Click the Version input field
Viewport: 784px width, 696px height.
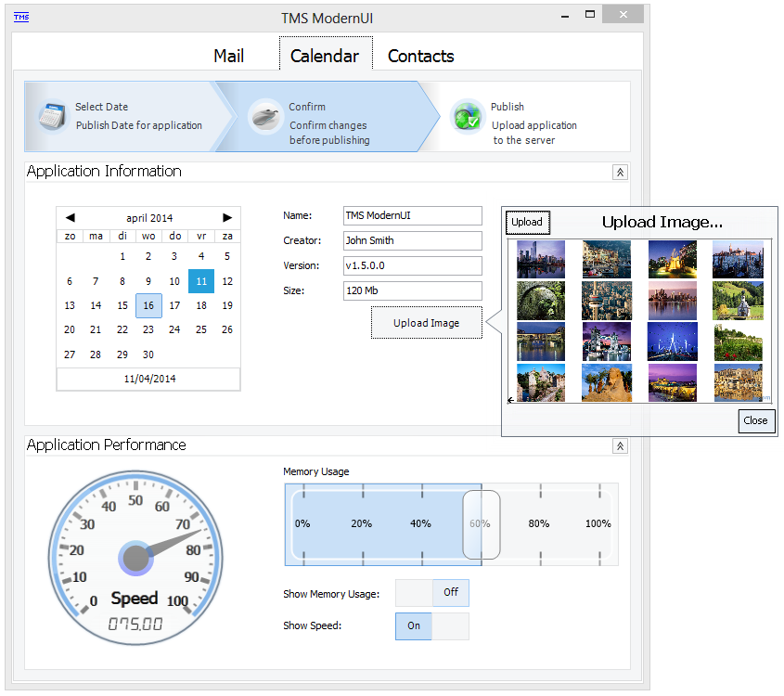coord(413,266)
